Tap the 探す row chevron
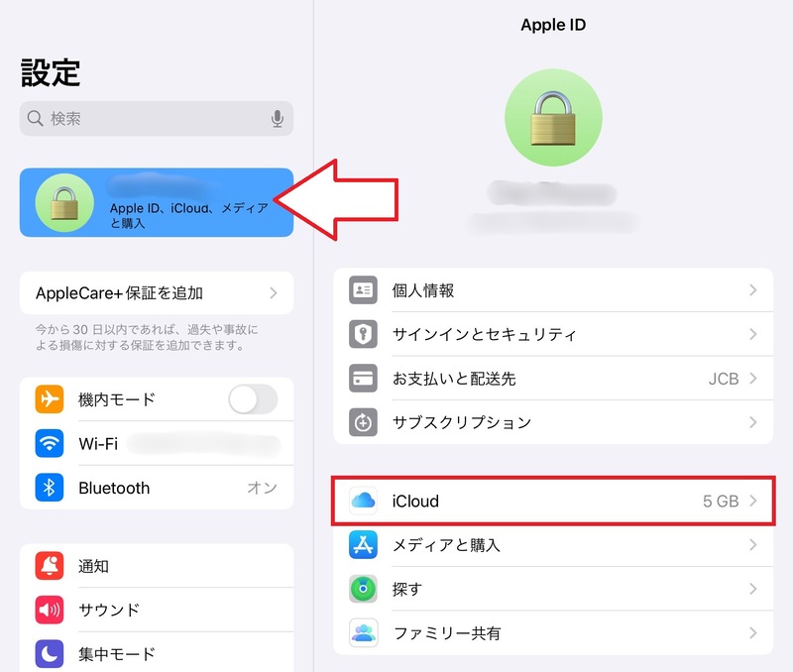This screenshot has width=793, height=672. (x=753, y=589)
